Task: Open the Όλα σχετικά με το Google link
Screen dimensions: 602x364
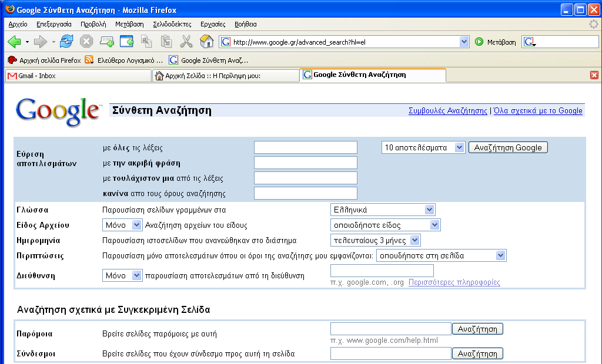Action: point(538,111)
